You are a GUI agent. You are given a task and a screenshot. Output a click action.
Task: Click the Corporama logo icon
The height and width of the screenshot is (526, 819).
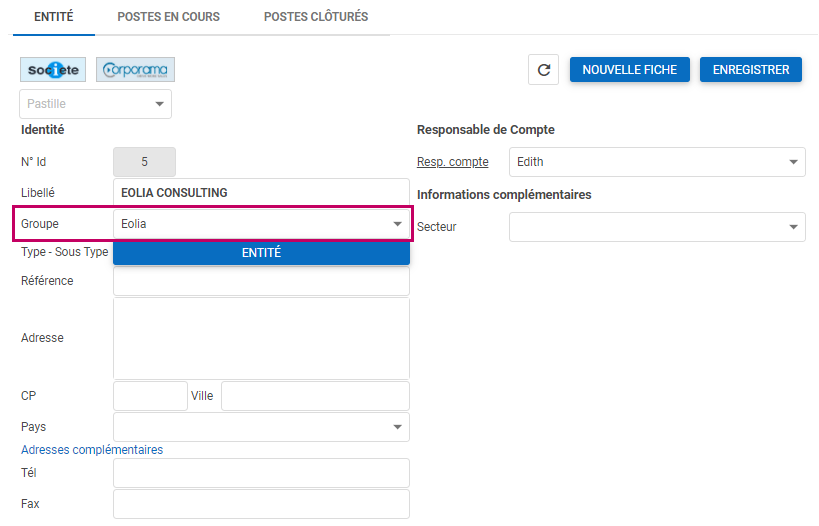tap(136, 70)
